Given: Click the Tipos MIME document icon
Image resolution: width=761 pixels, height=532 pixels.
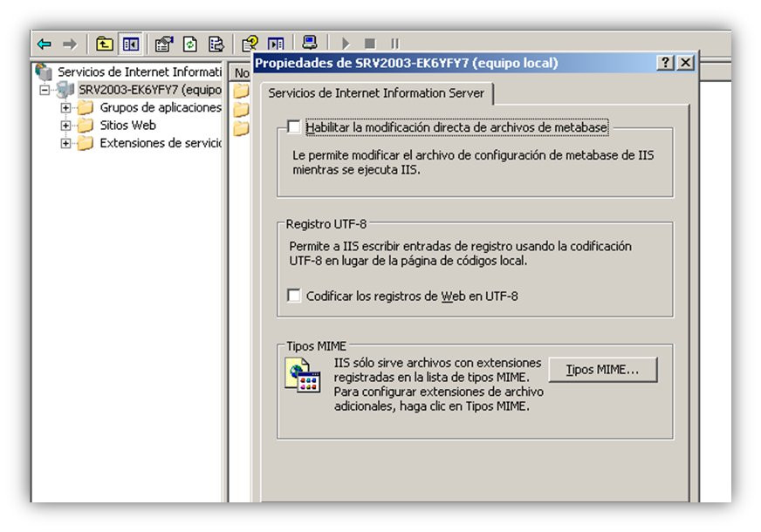Looking at the screenshot, I should 303,376.
